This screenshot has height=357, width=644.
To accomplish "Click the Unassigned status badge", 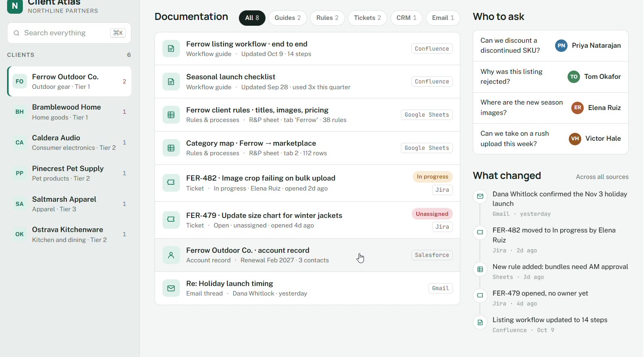I will pos(432,214).
